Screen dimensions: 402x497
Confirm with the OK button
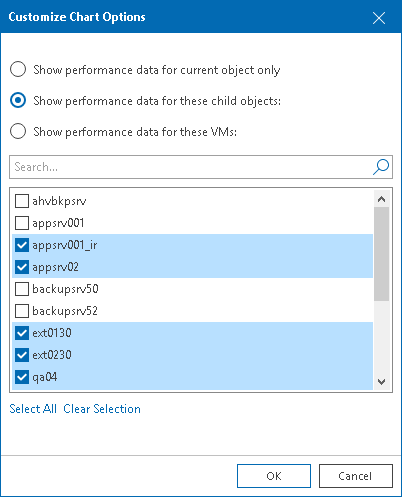[x=274, y=476]
